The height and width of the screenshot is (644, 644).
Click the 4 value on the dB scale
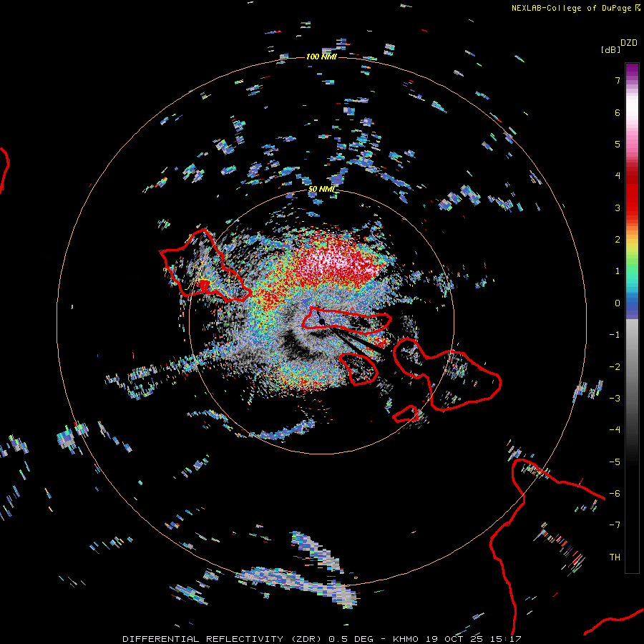click(618, 176)
